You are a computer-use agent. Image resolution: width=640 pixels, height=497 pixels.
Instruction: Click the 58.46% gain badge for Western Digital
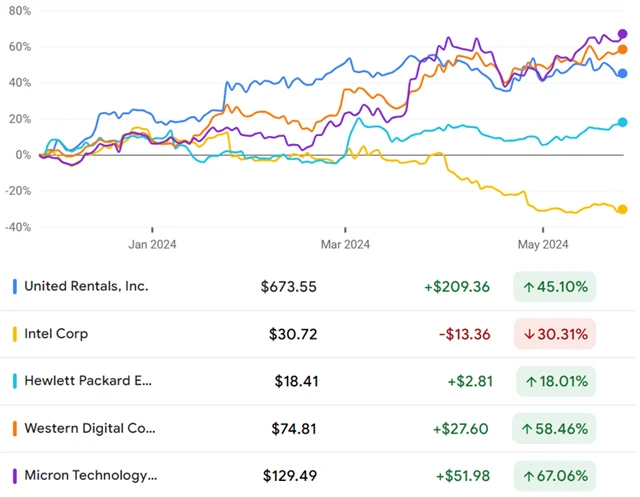coord(554,428)
